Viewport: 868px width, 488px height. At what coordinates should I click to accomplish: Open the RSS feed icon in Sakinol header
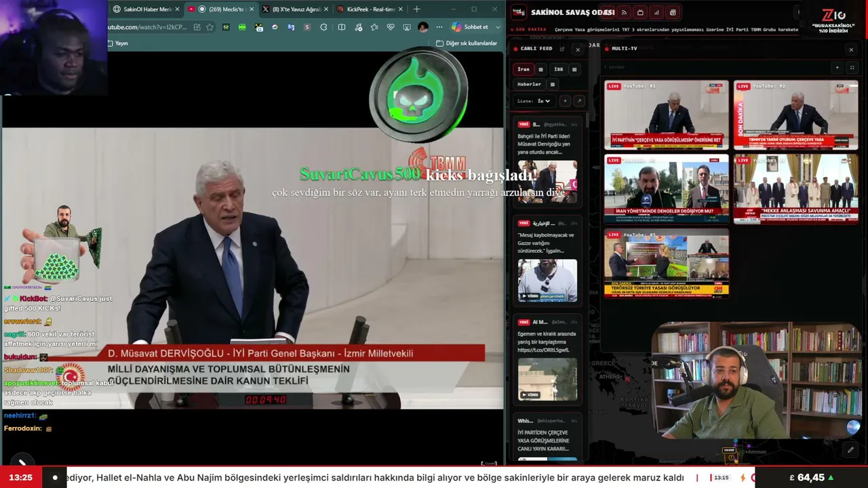(624, 12)
